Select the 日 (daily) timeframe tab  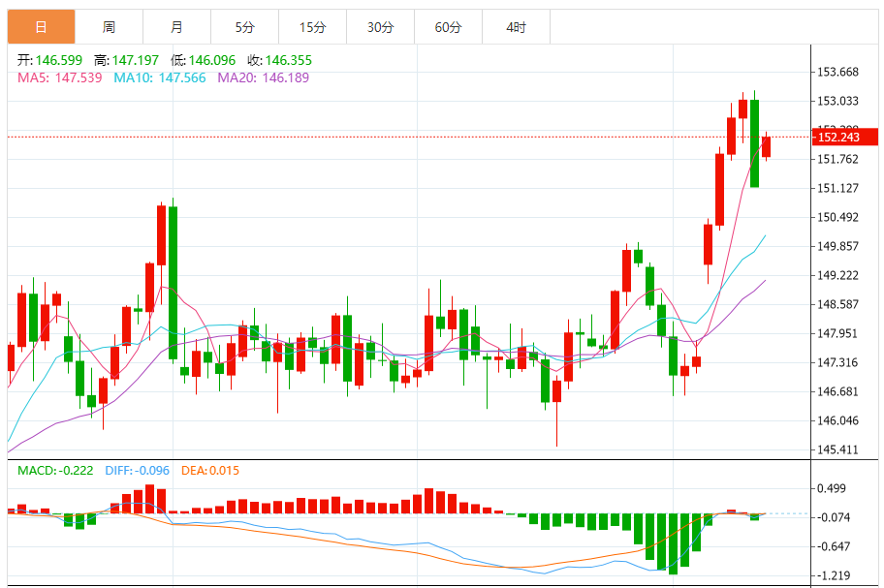click(x=41, y=27)
